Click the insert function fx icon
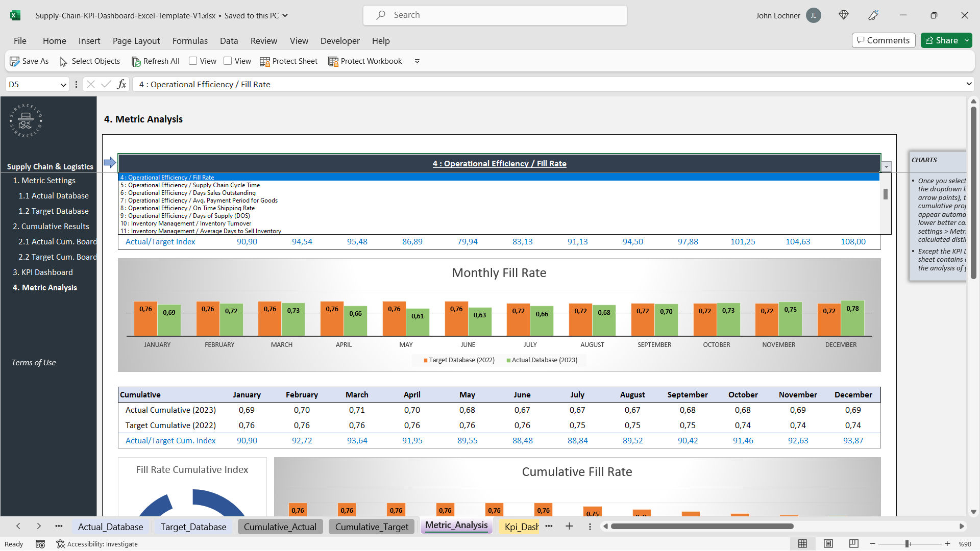Screen dimensions: 980x551 (121, 84)
